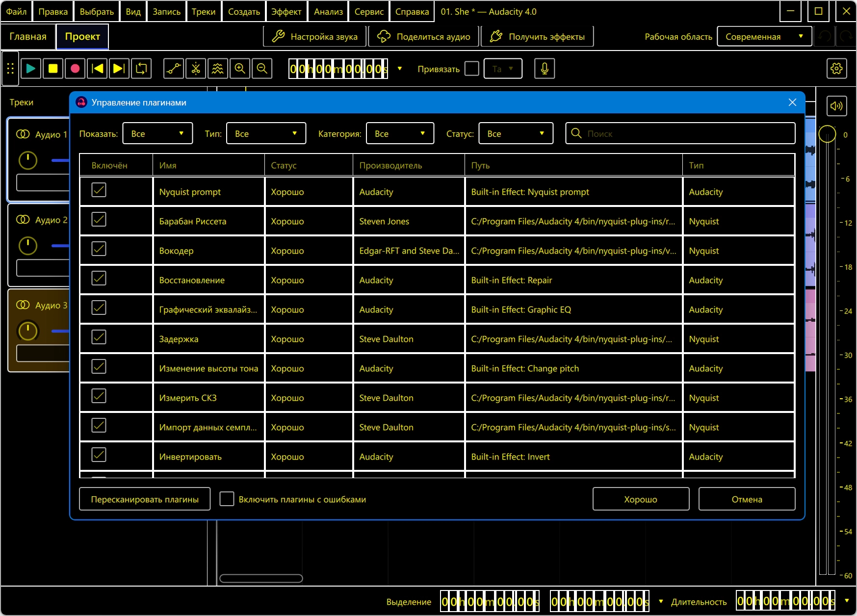The height and width of the screenshot is (616, 857).
Task: Open the settings gear in toolbar
Action: [x=836, y=69]
